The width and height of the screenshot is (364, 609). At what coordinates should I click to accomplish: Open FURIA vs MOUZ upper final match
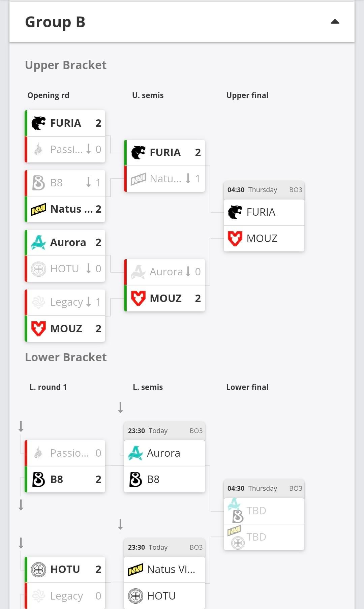(x=264, y=190)
